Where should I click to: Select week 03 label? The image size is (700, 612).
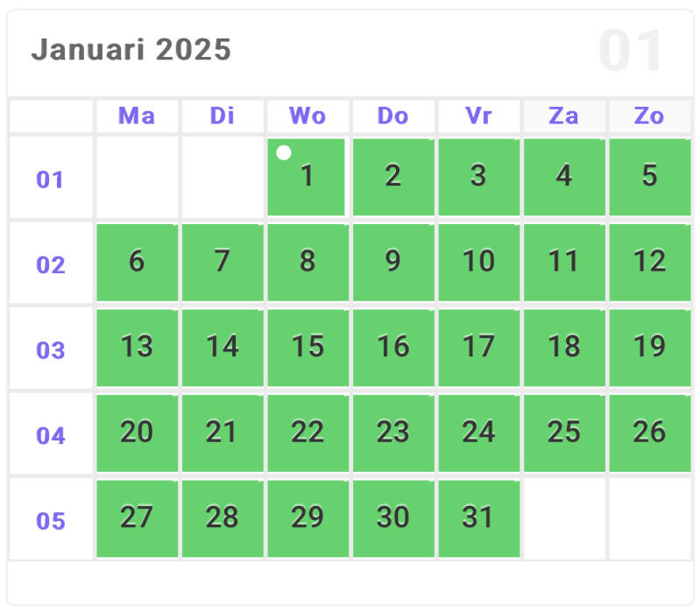(51, 350)
